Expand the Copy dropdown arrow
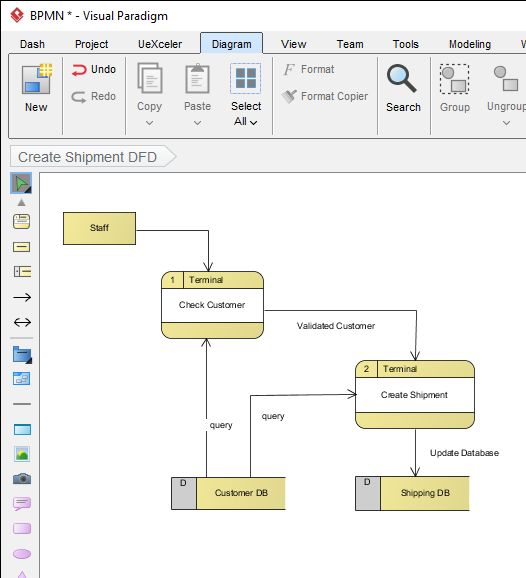Viewport: 526px width, 578px height. [x=149, y=123]
